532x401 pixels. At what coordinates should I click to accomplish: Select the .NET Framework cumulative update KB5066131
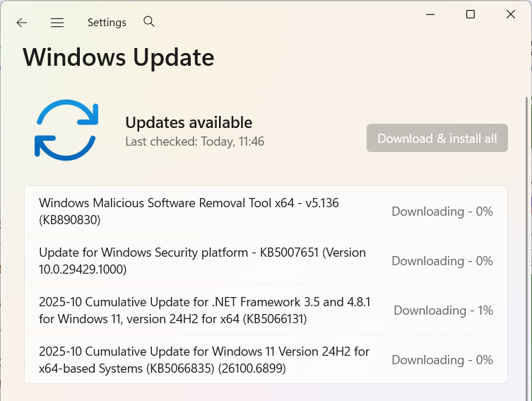(x=205, y=310)
